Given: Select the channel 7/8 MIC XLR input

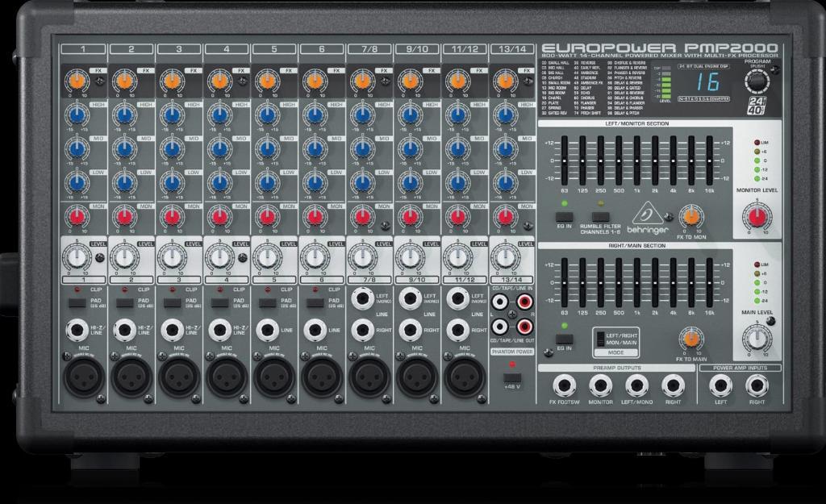Looking at the screenshot, I should pyautogui.click(x=369, y=377).
